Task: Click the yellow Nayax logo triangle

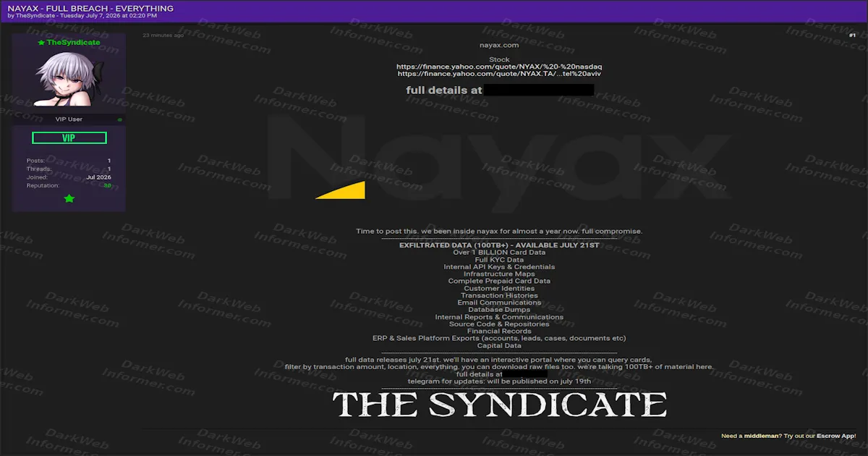Action: coord(340,190)
